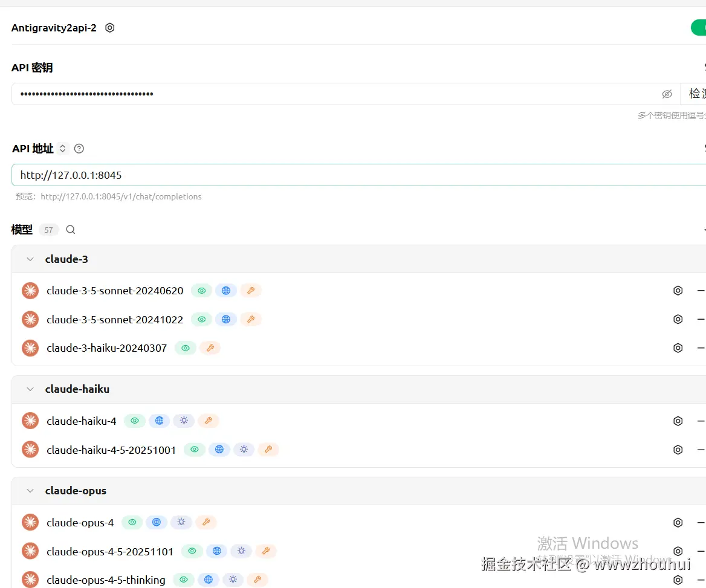Click the Claude logo beside claude-3-haiku-20240307

click(x=30, y=348)
